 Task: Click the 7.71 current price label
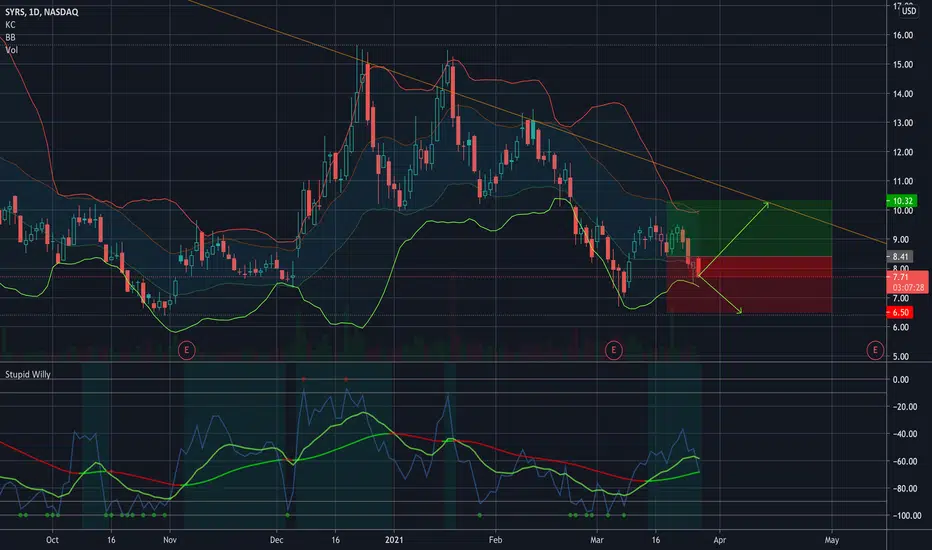click(x=900, y=277)
